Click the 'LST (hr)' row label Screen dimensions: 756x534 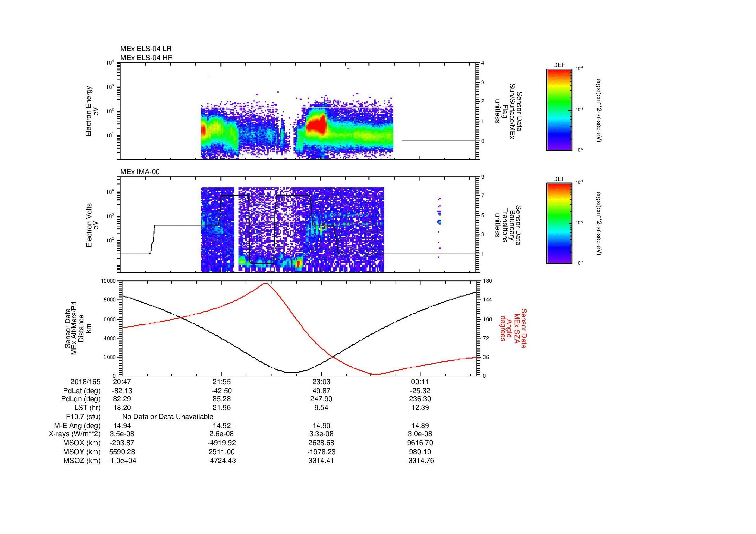(x=87, y=408)
